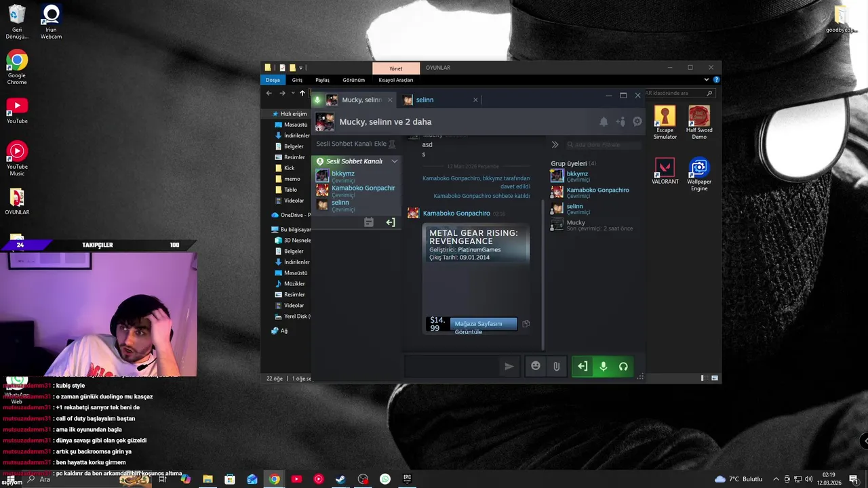Open Epic Games Launcher from taskbar
868x488 pixels.
tap(407, 479)
